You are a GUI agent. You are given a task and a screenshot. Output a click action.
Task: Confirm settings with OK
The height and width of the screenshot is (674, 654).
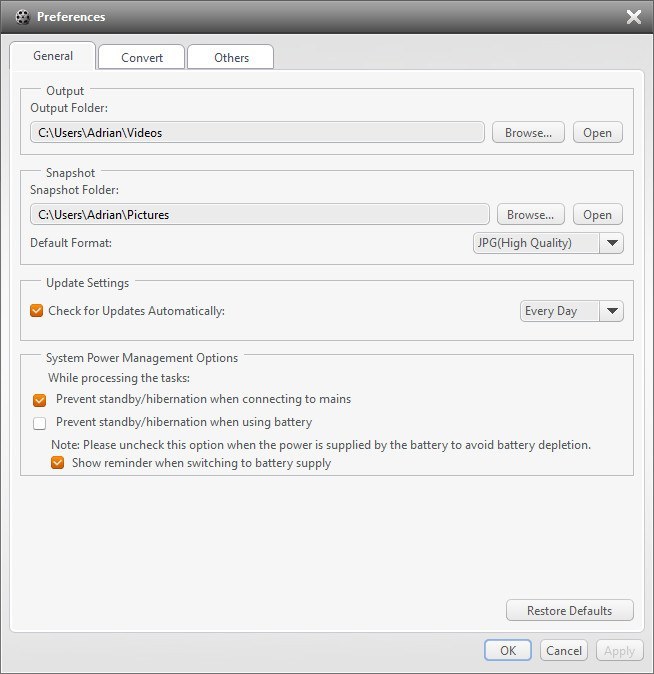pos(508,650)
